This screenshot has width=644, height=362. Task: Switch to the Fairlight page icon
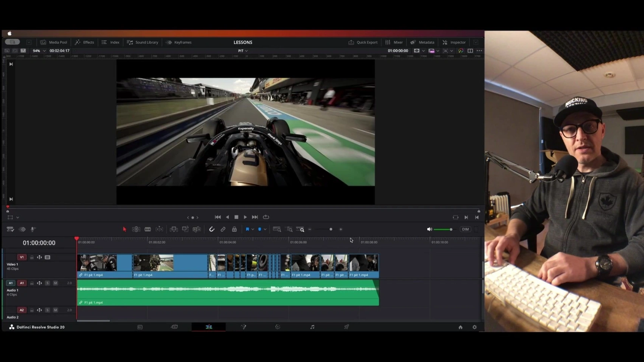[x=312, y=327]
